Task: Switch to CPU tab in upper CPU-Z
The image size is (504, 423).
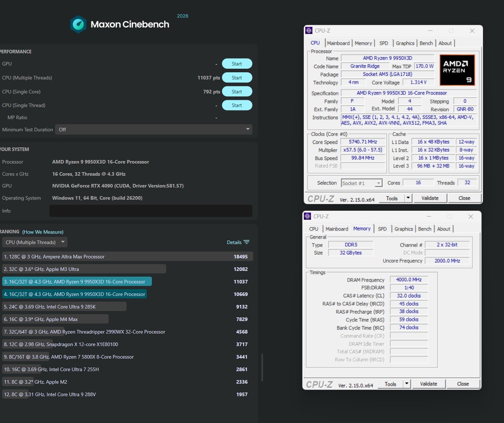Action: click(315, 43)
